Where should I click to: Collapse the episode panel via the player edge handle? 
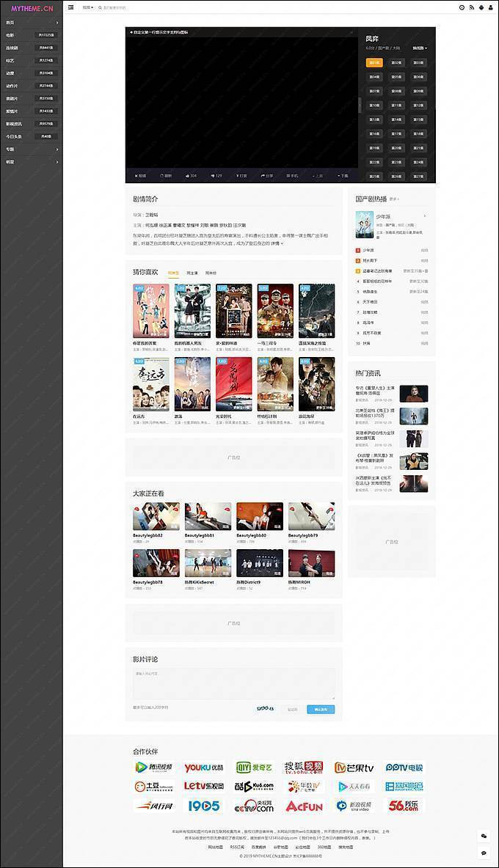360,105
